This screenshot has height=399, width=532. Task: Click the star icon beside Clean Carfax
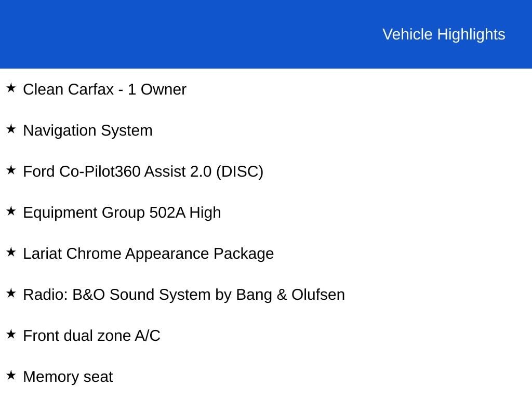pyautogui.click(x=11, y=88)
